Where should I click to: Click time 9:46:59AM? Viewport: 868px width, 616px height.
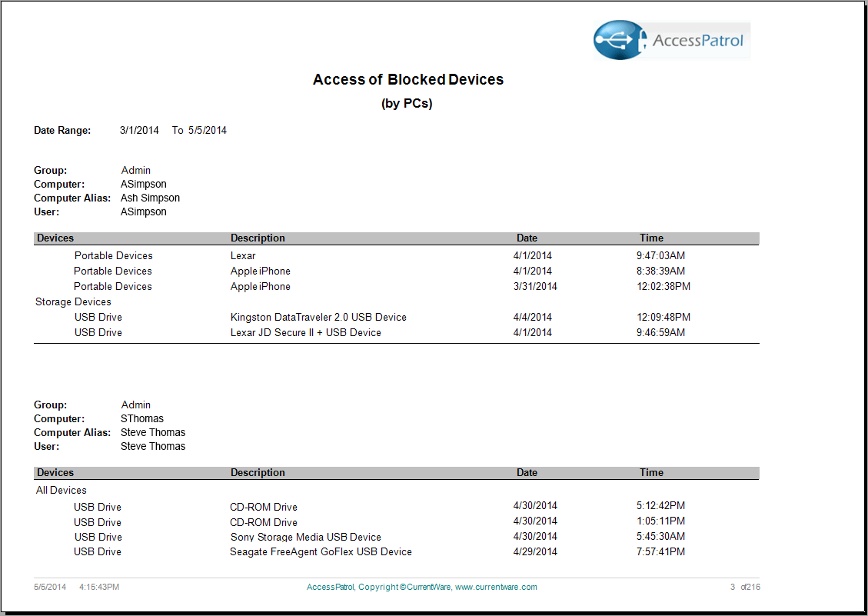point(661,333)
